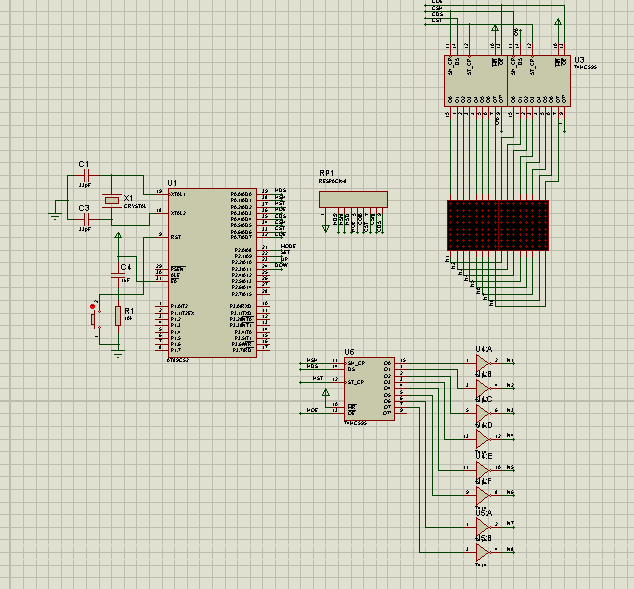
Task: Click the R1 reference label
Action: coord(129,311)
